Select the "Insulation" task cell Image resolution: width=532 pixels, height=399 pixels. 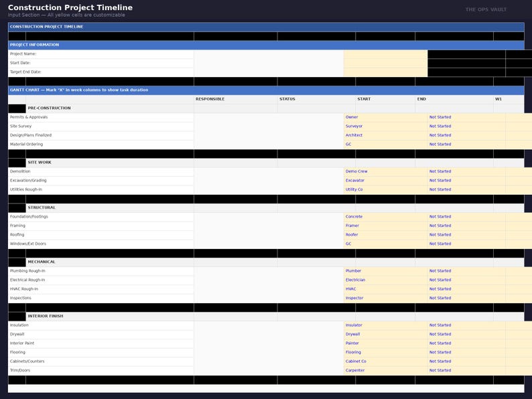101,325
